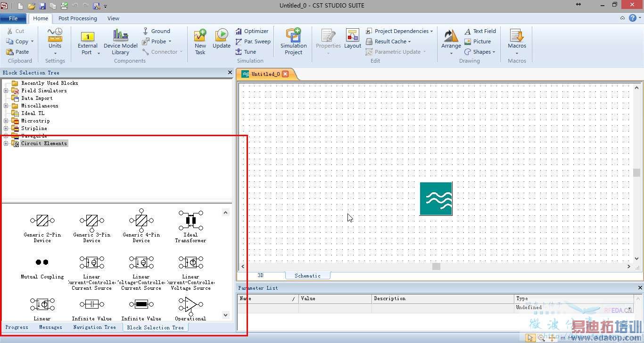Open the Macros dropdown

[x=517, y=53]
